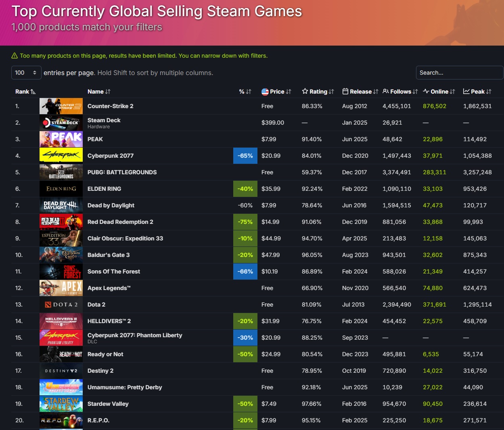Sort table by Online column
The height and width of the screenshot is (430, 504).
(x=439, y=92)
